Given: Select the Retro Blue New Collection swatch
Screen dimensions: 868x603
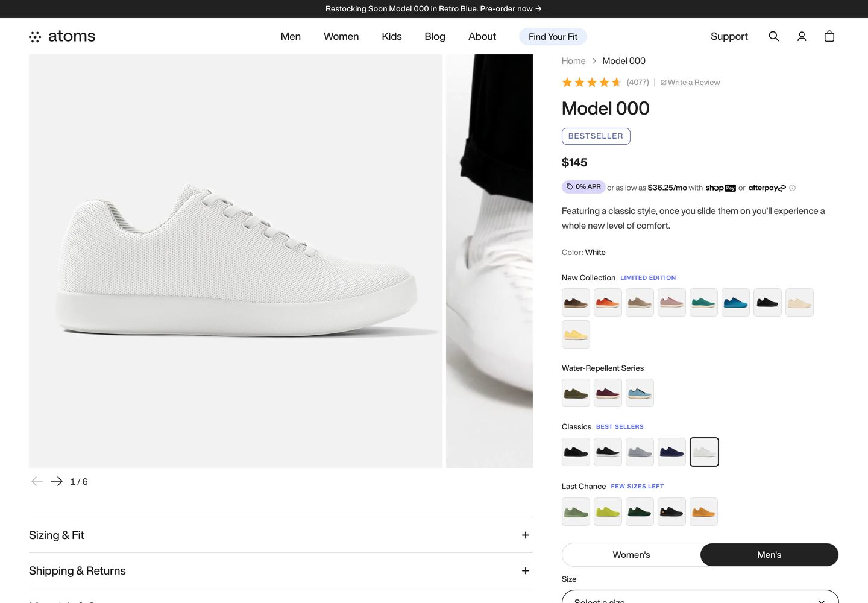Looking at the screenshot, I should (735, 303).
